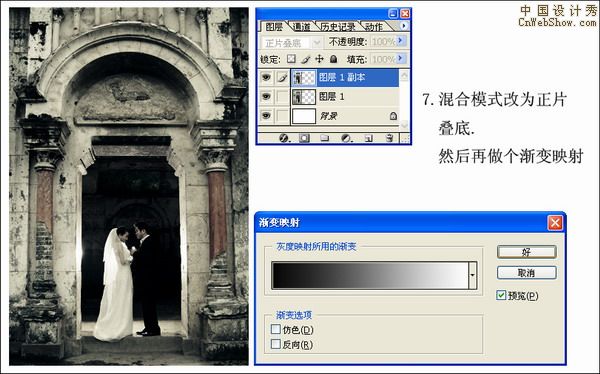Check the 仿色(D) dither checkbox

276,329
